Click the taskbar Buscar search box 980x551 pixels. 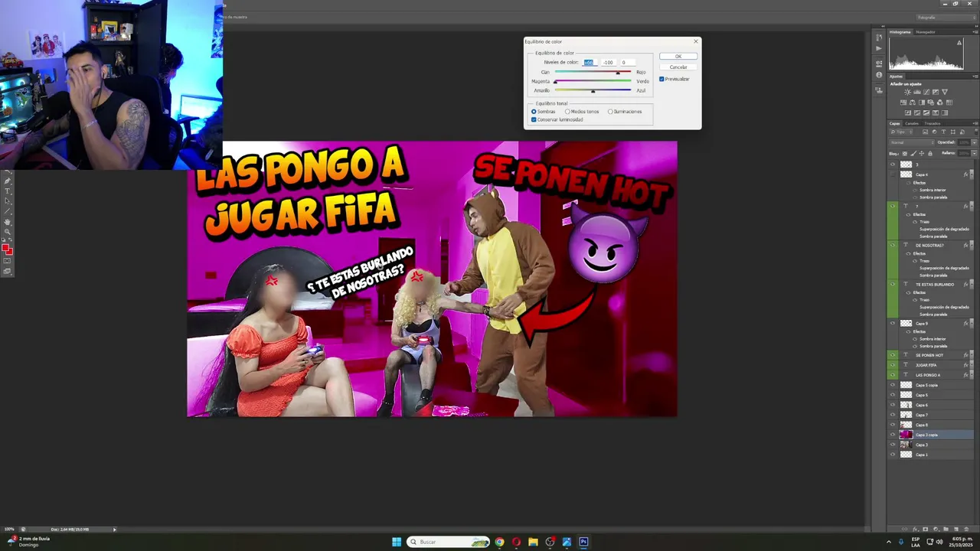pos(449,542)
